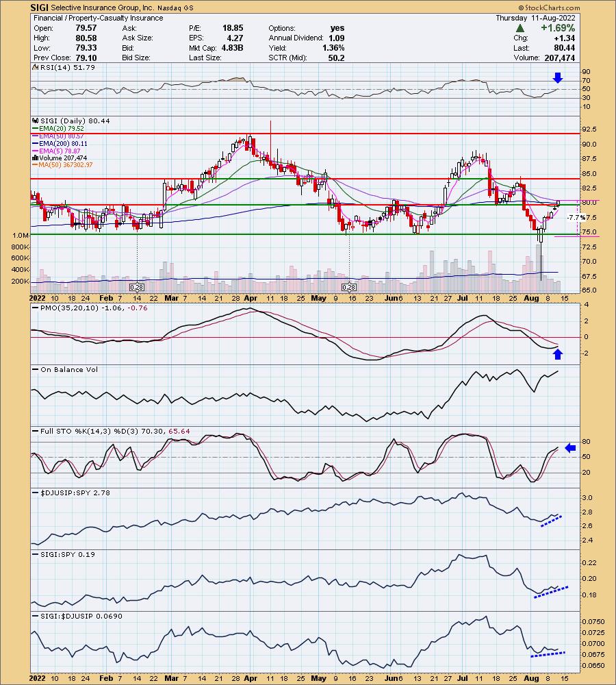The width and height of the screenshot is (616, 685).
Task: Click the Open value 79.57
Action: coord(86,28)
